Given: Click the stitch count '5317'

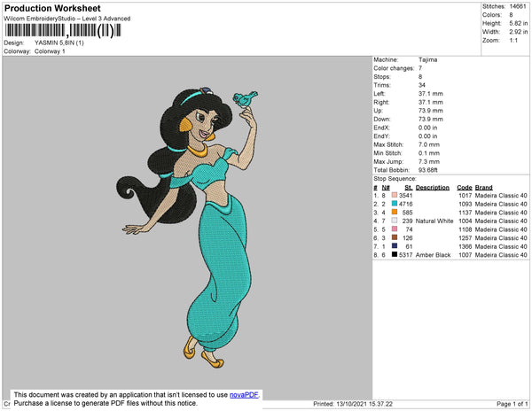Looking at the screenshot, I should (406, 255).
